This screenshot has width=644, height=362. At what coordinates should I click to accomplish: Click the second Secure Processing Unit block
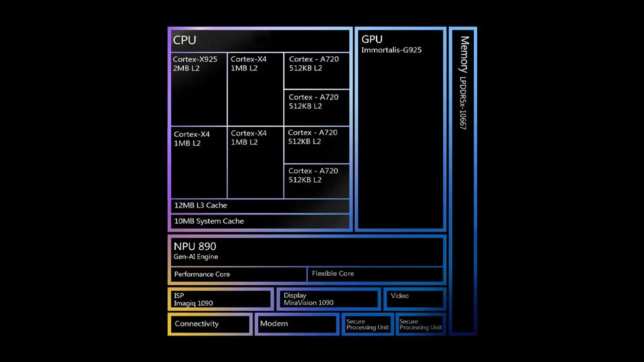pyautogui.click(x=420, y=324)
